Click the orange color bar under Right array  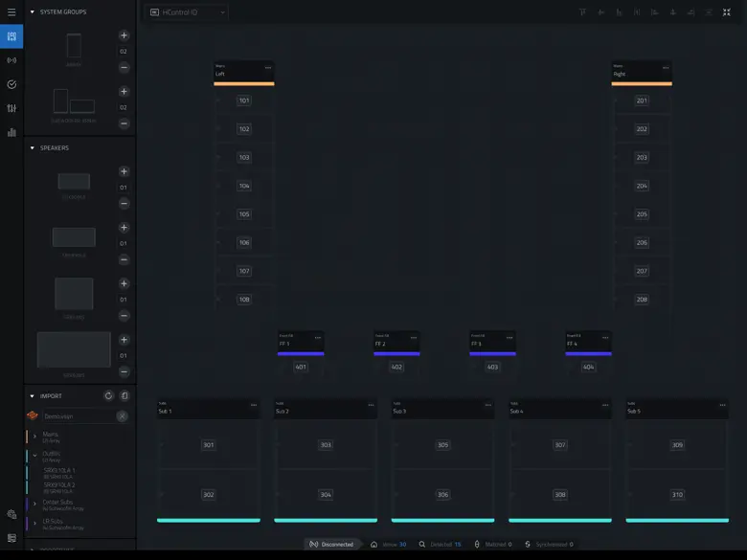point(642,84)
